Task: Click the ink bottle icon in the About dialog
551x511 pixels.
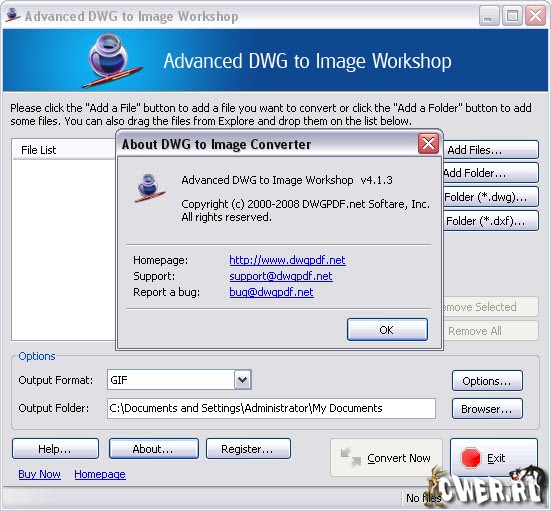Action: (150, 188)
